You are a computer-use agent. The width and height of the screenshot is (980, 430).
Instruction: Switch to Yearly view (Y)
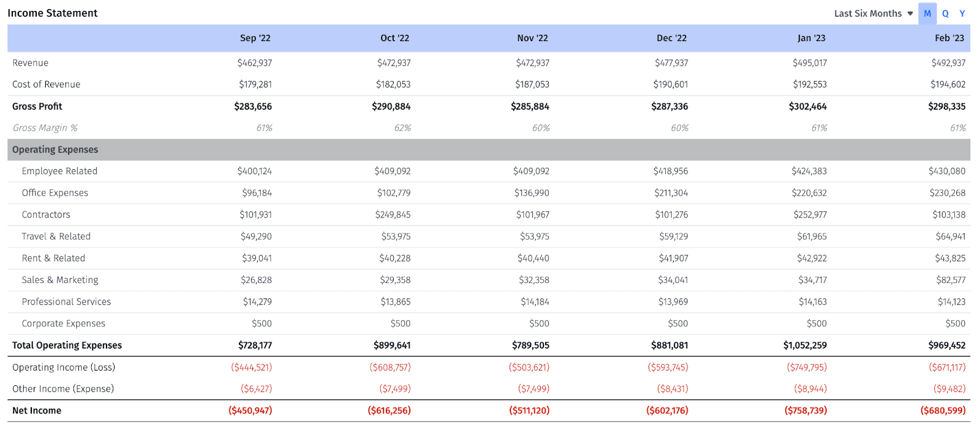coord(962,13)
